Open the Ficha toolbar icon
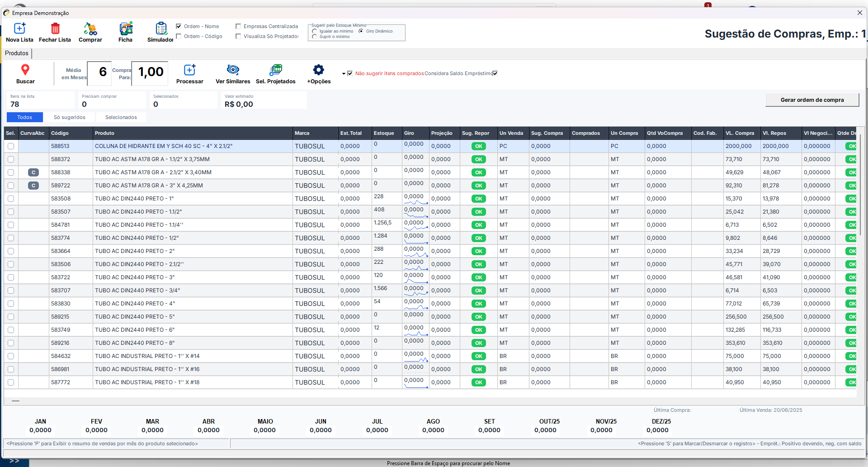This screenshot has height=467, width=868. coord(126,29)
